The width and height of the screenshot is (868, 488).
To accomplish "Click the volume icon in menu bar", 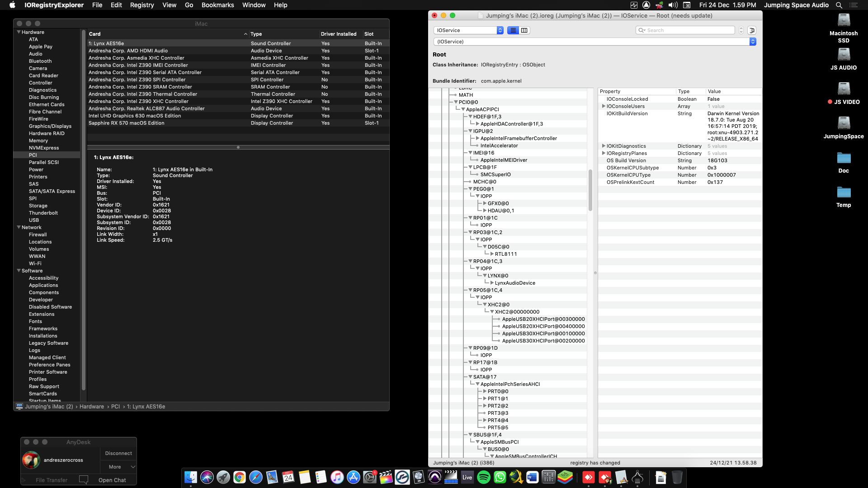I will [x=673, y=5].
